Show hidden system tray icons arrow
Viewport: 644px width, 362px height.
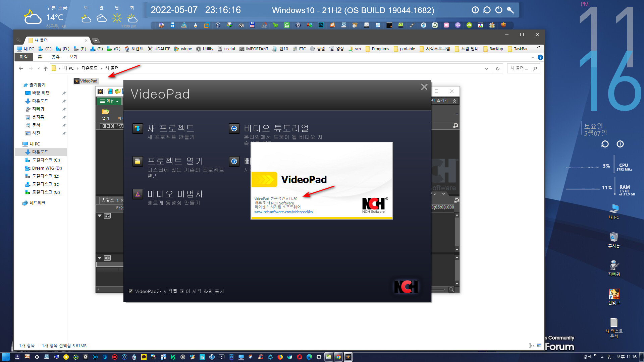(602, 357)
